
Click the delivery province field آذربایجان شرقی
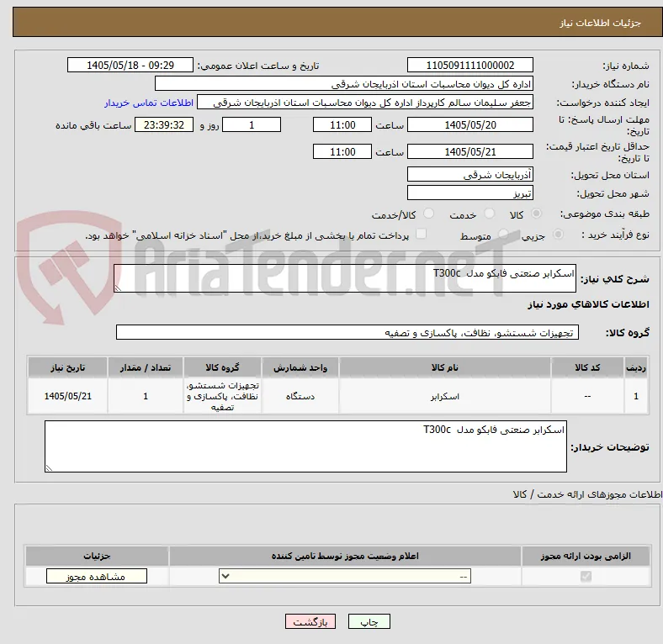469,174
